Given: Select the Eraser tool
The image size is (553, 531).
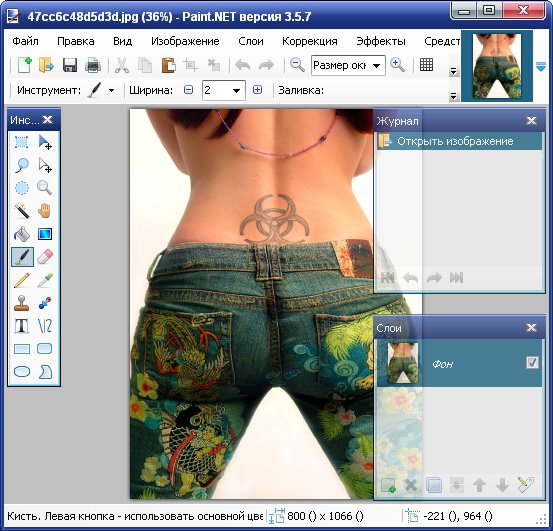Looking at the screenshot, I should [x=45, y=257].
